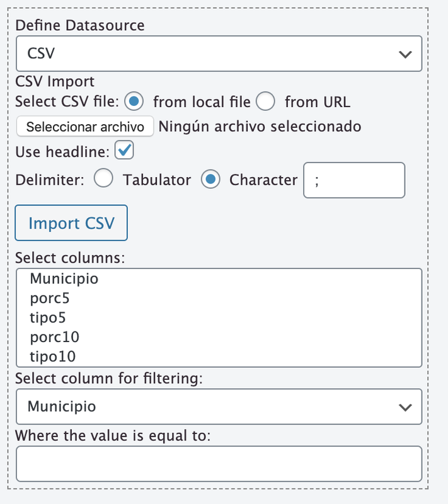Select Municipio in the columns list
448x504 pixels.
64,278
